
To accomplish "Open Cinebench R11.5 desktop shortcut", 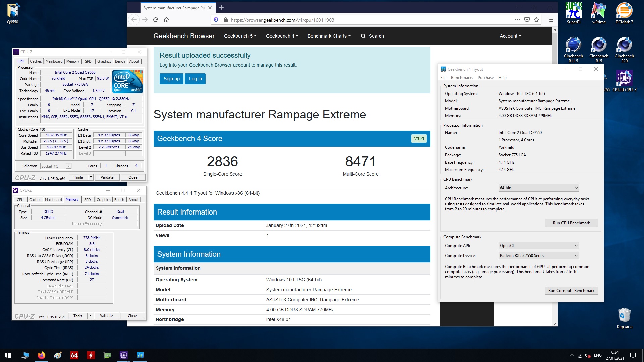I will click(573, 50).
